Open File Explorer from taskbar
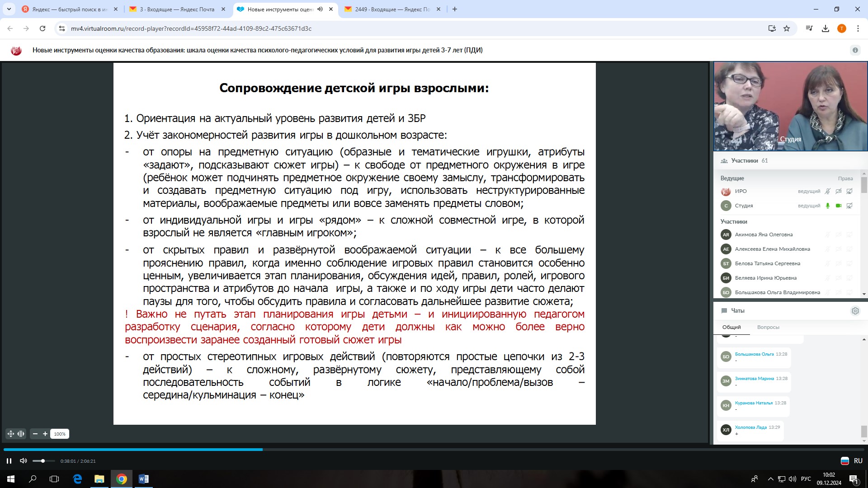This screenshot has height=488, width=868. click(x=99, y=479)
